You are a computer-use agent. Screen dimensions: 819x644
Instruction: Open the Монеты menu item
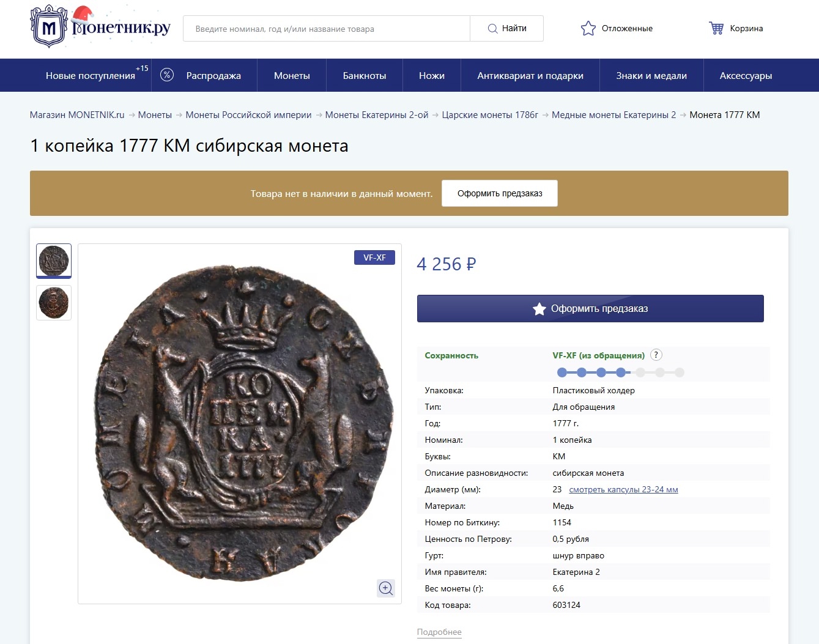[x=292, y=75]
